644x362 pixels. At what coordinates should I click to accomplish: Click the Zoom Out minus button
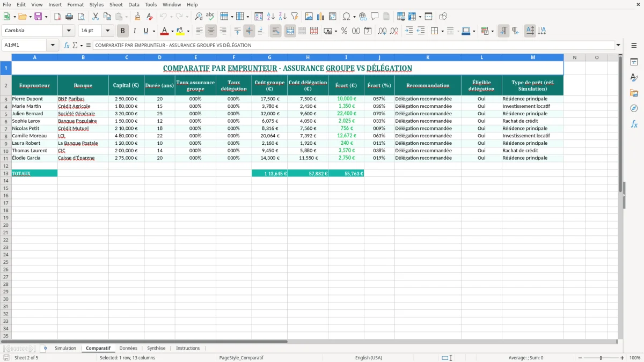pyautogui.click(x=580, y=358)
